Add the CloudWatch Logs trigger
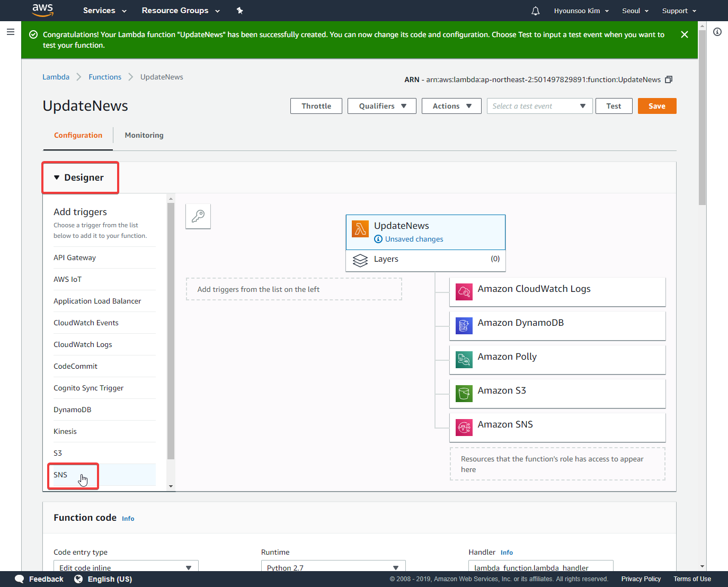 (x=104, y=344)
